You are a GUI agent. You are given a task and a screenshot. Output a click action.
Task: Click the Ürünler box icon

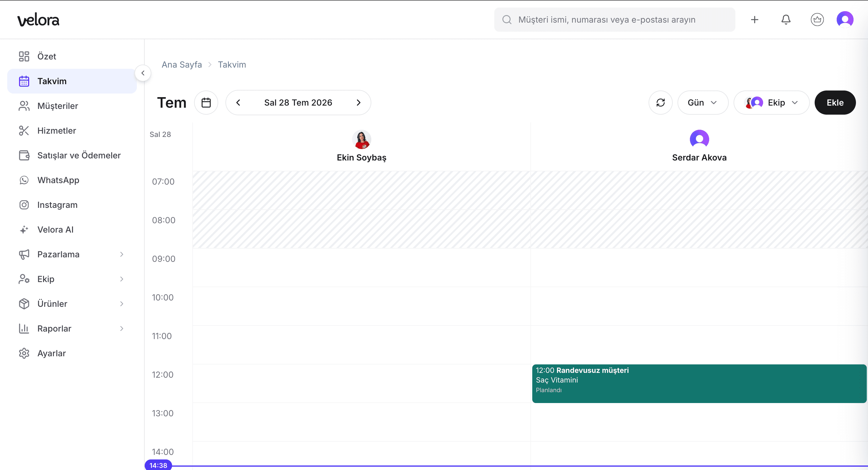point(24,304)
